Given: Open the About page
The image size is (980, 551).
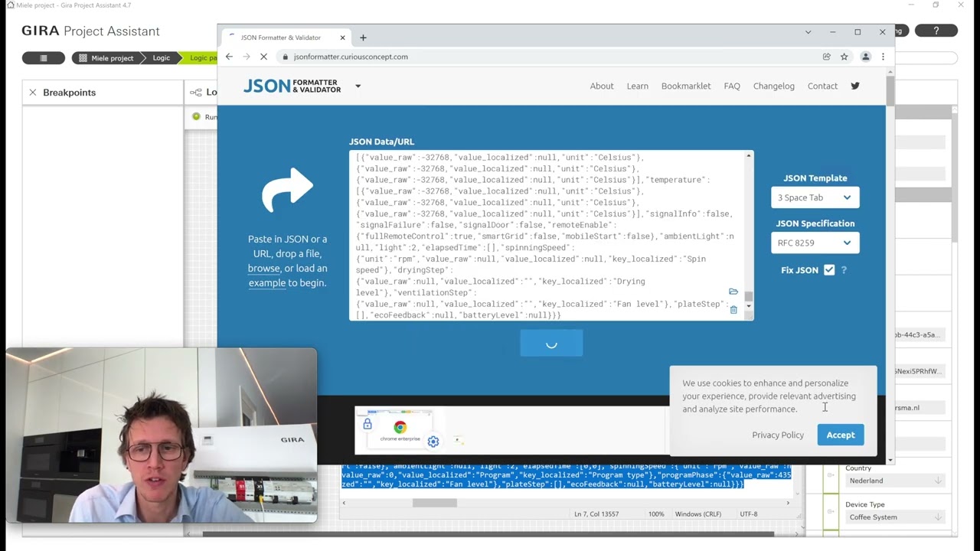Looking at the screenshot, I should pyautogui.click(x=602, y=86).
